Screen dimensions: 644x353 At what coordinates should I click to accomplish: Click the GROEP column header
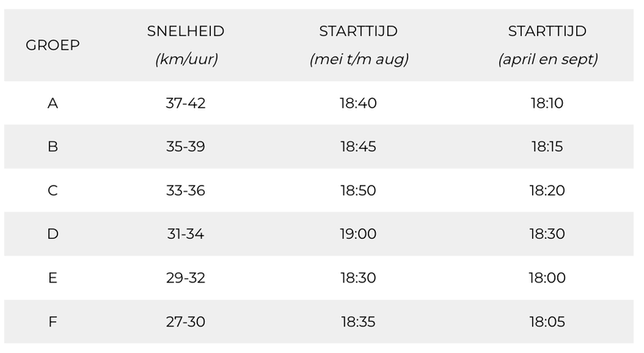(52, 45)
